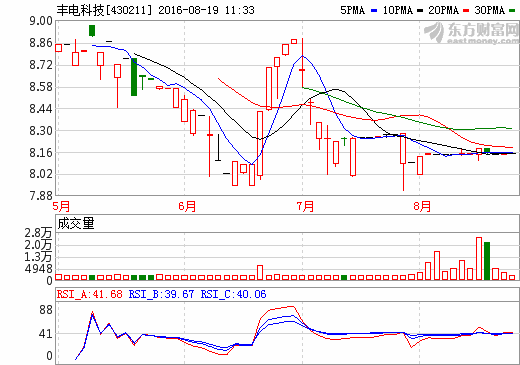Click the 8.44 price axis label
The height and width of the screenshot is (365, 520).
(41, 109)
